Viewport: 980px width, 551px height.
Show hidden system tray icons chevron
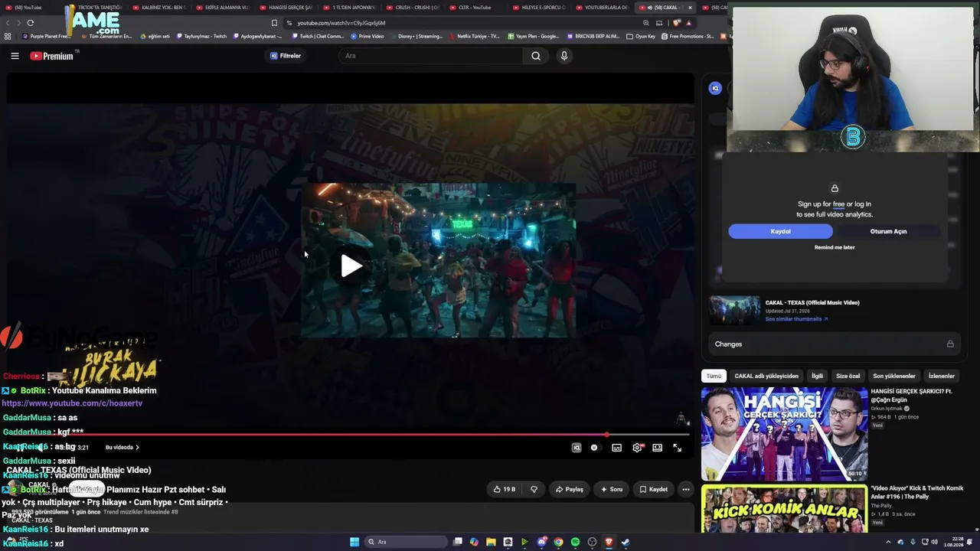(888, 542)
